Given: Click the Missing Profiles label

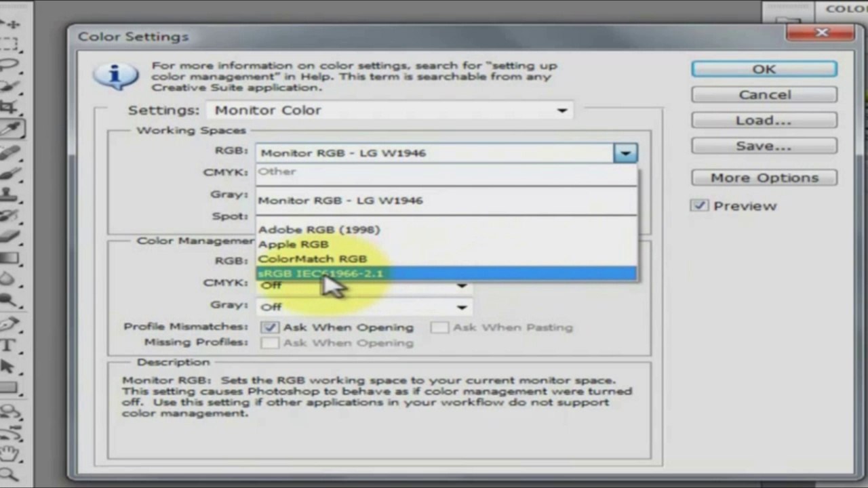Looking at the screenshot, I should 196,342.
